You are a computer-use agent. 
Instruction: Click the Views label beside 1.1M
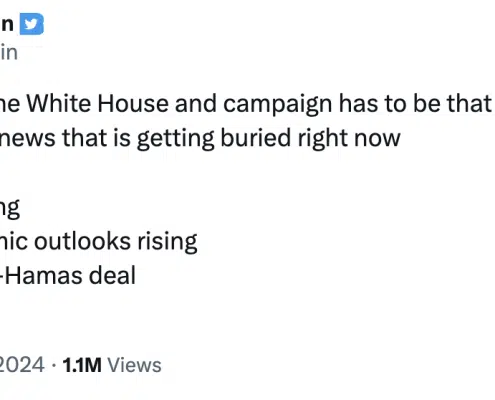click(x=134, y=365)
